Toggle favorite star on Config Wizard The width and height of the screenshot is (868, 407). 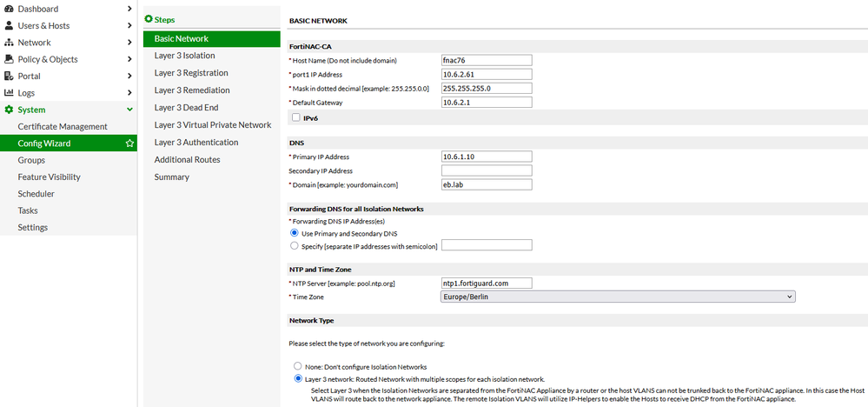tap(129, 143)
